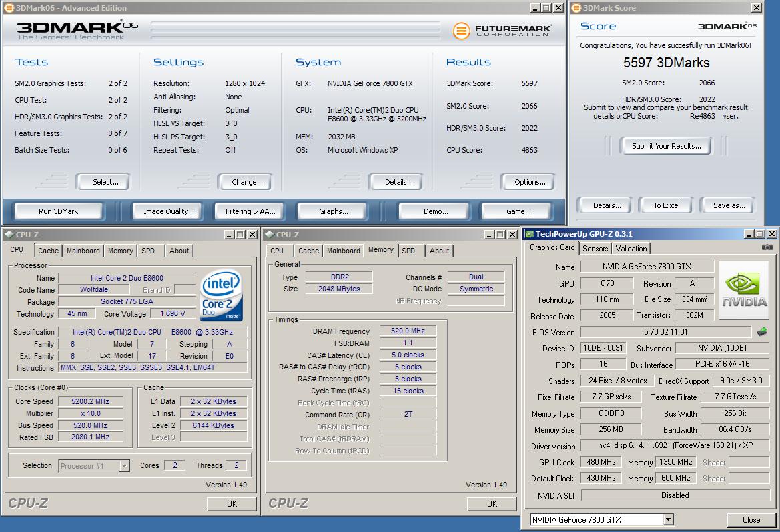The width and height of the screenshot is (780, 532).
Task: Open the GPU selection dropdown in GPU-Z
Action: (x=669, y=519)
